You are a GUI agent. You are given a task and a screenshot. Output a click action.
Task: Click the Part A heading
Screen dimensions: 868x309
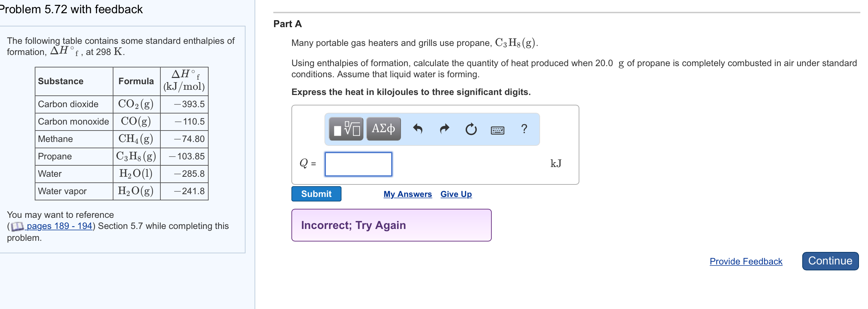point(287,24)
